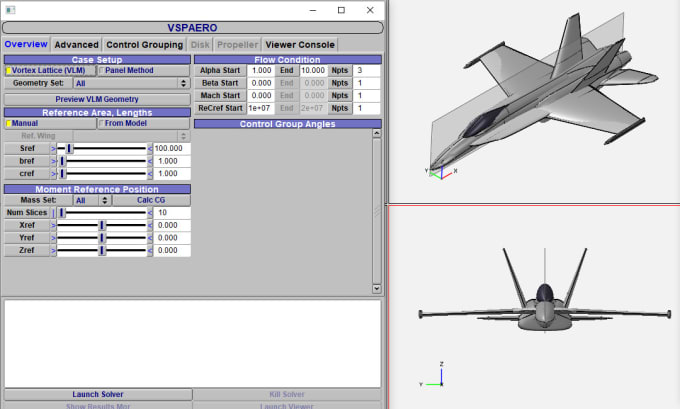The image size is (680, 409).
Task: Click Beta Npts button
Action: click(340, 83)
